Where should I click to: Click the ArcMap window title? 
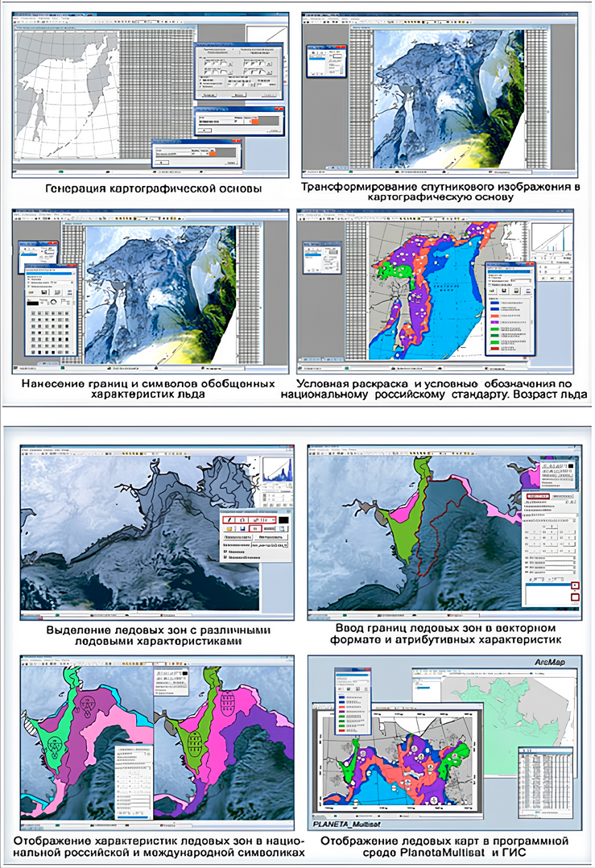547,661
